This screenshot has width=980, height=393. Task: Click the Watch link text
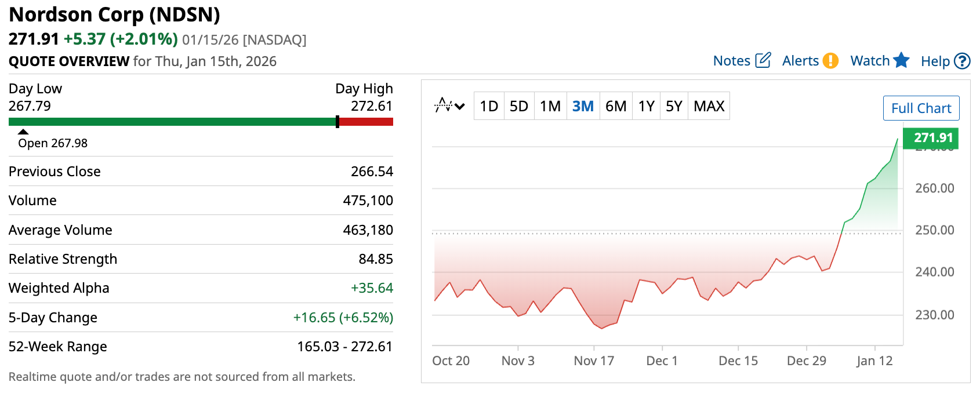coord(869,61)
